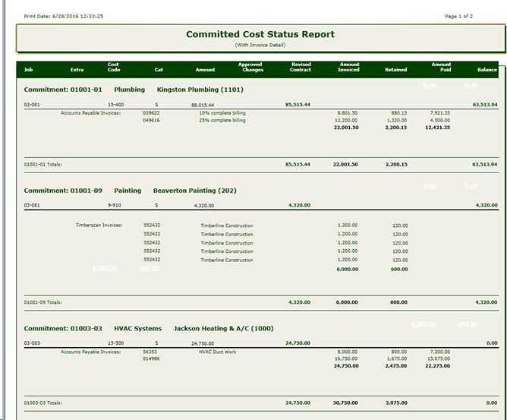The width and height of the screenshot is (507, 420).
Task: Click the paid subtotal 12,421.35
Action: (437, 128)
